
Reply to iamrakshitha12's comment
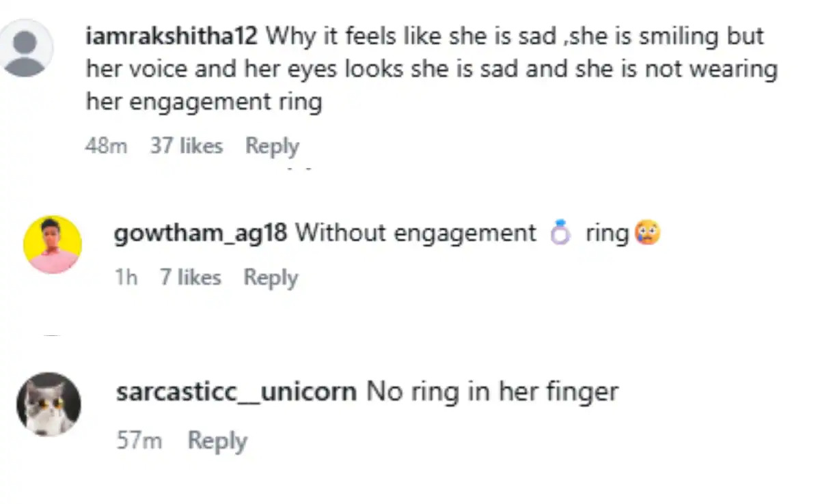tap(272, 146)
